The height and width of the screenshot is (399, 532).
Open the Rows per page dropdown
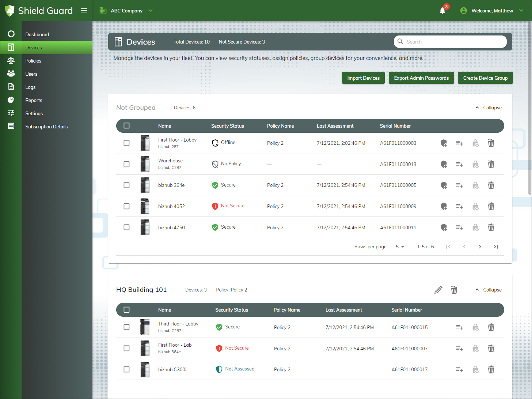point(400,247)
